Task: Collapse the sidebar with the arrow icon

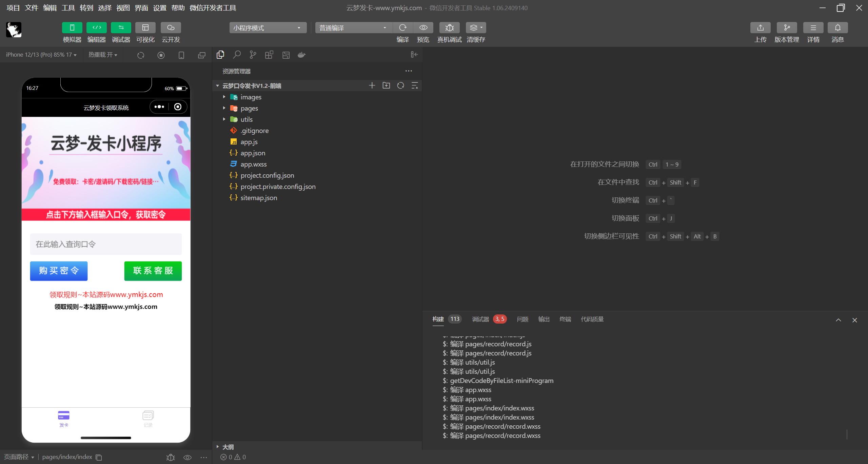Action: (x=414, y=54)
